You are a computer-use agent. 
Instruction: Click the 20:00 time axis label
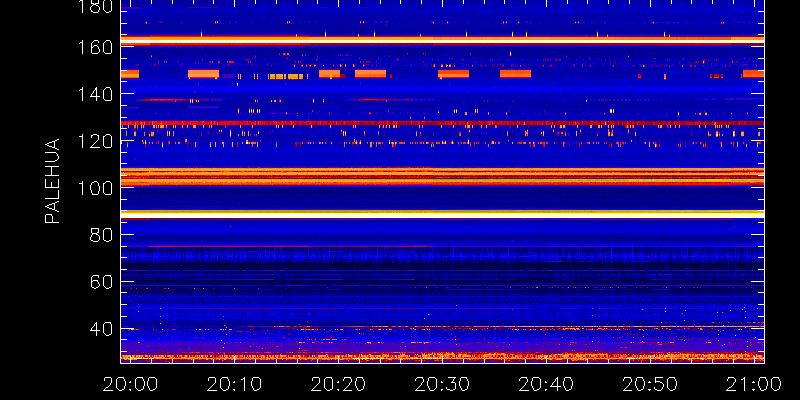[x=131, y=384]
